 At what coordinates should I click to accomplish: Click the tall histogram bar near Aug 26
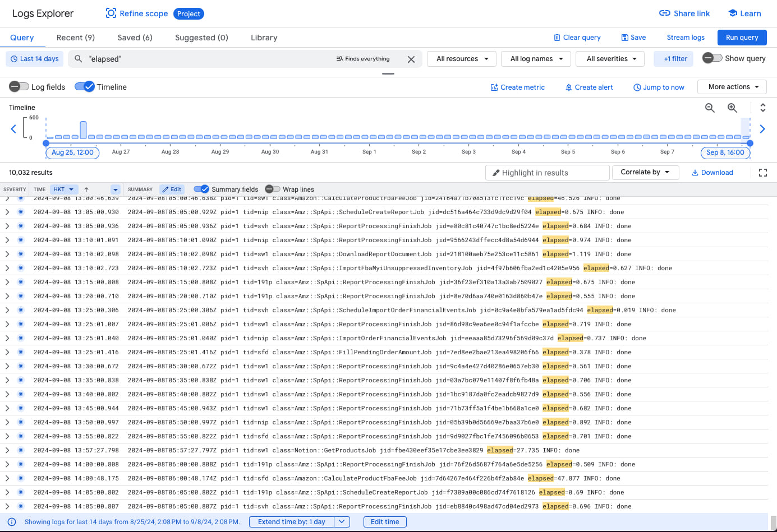coord(83,130)
